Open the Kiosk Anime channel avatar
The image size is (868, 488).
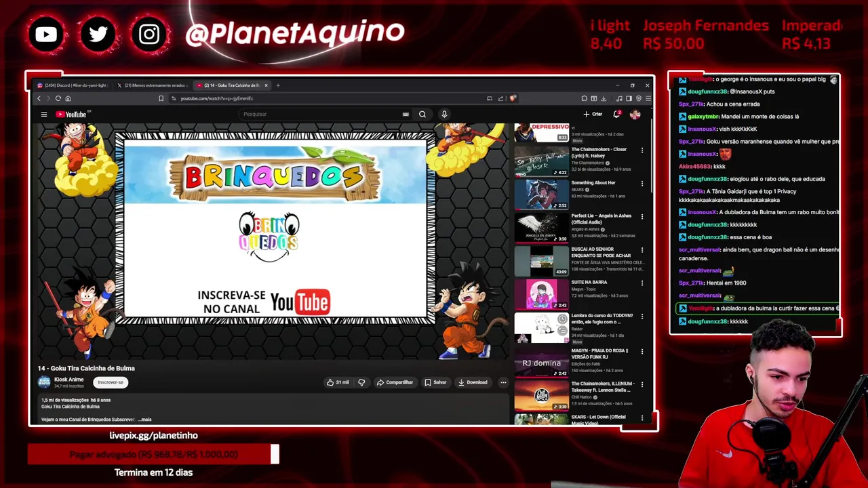coord(44,382)
